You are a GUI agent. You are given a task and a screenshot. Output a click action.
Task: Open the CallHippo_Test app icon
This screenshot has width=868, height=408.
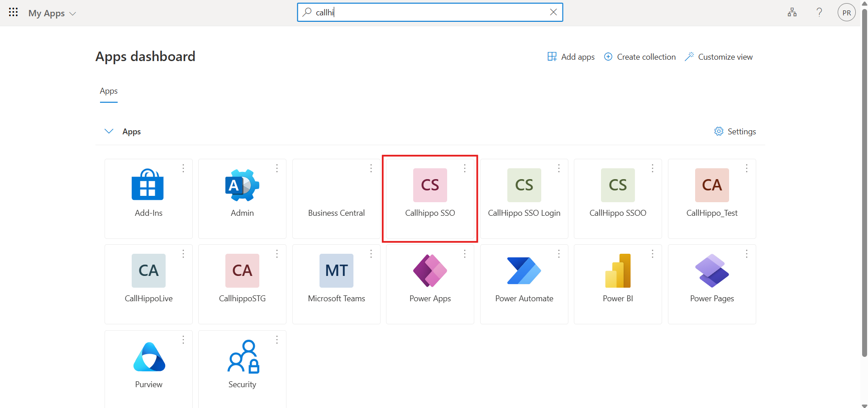(712, 185)
